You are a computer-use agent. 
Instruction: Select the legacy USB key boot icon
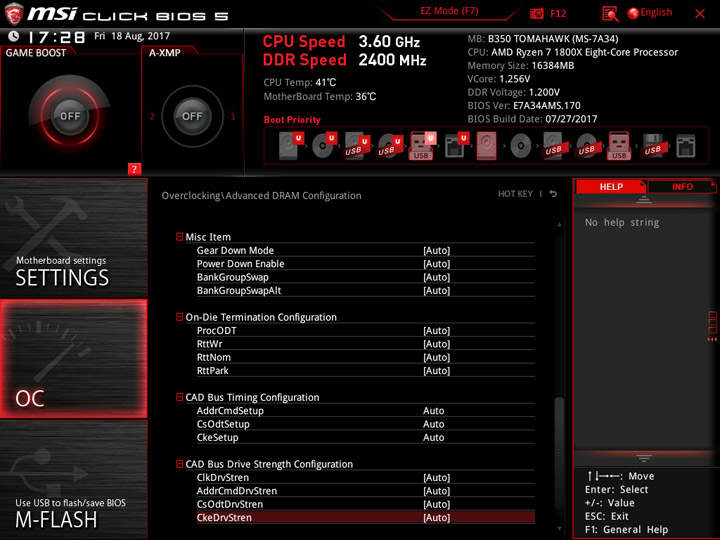click(619, 146)
